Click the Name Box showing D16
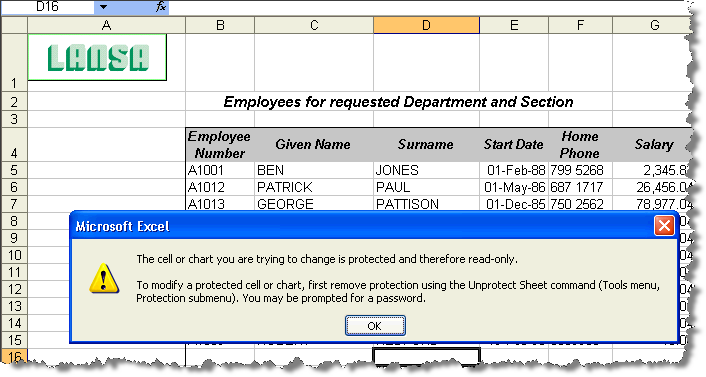Image resolution: width=706 pixels, height=377 pixels. point(48,7)
